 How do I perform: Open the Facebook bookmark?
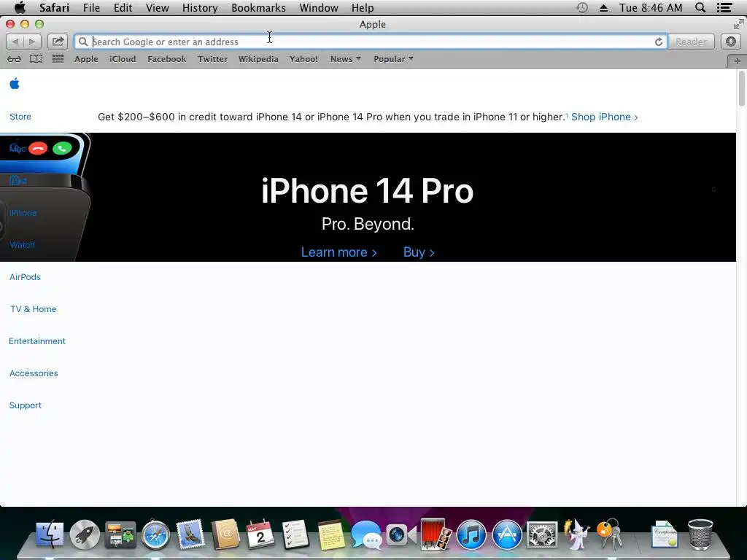(167, 59)
